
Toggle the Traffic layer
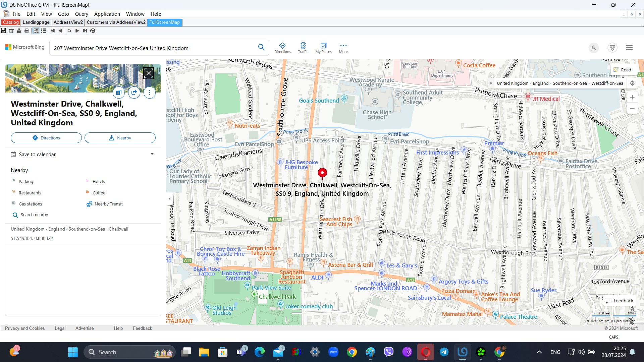[303, 48]
